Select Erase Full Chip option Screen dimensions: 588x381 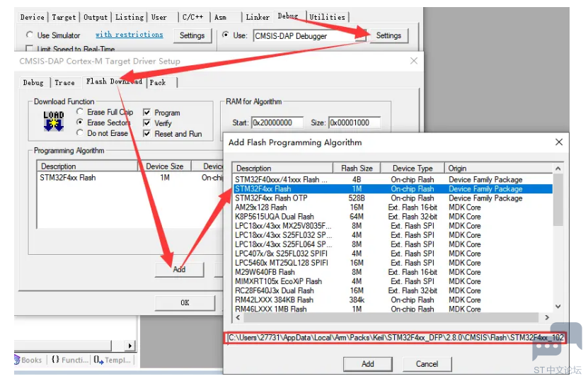(x=79, y=112)
